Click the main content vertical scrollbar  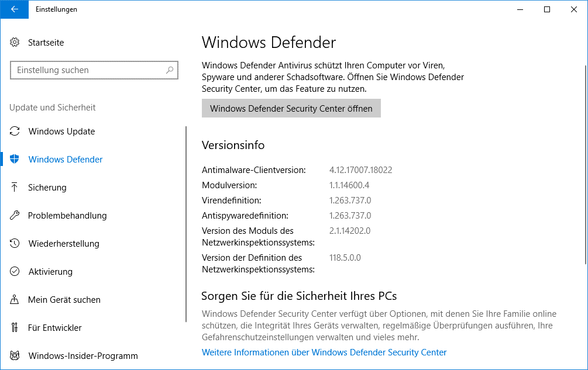tap(586, 165)
